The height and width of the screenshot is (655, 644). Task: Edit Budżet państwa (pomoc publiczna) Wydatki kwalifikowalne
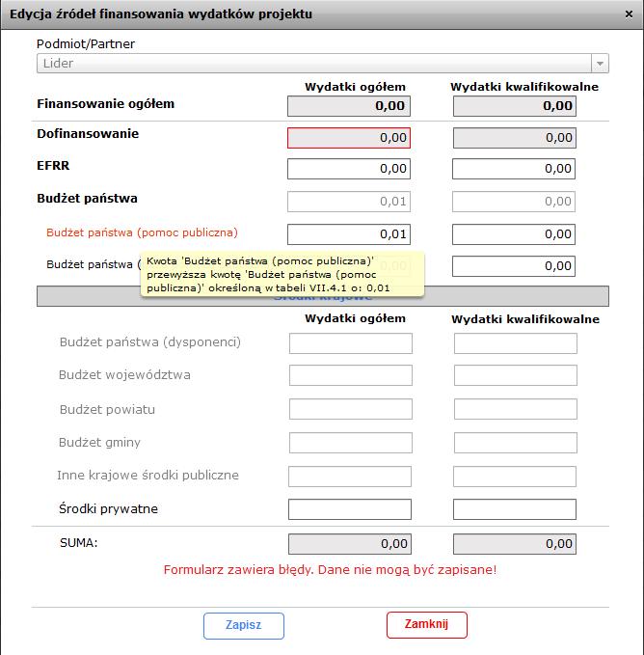point(514,234)
